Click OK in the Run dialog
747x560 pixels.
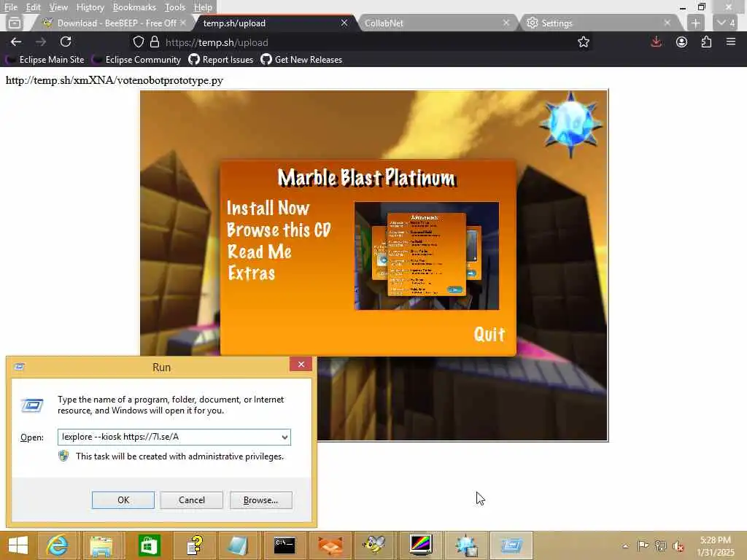click(123, 500)
